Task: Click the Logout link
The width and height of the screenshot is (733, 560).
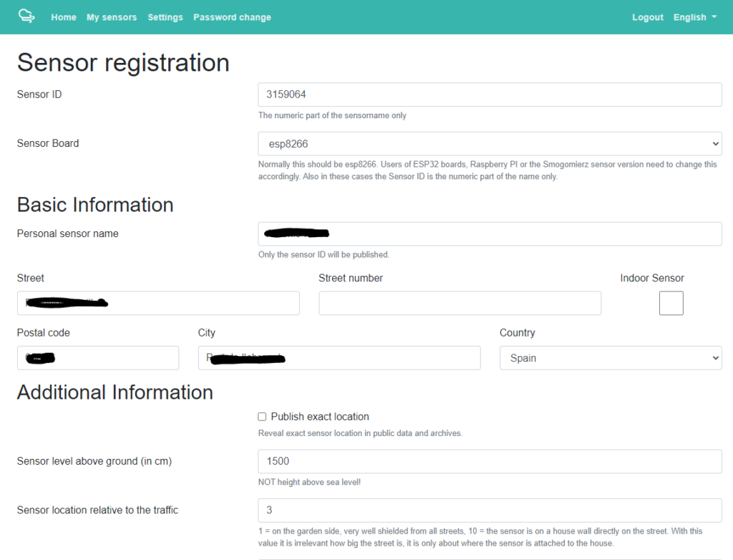Action: [647, 17]
